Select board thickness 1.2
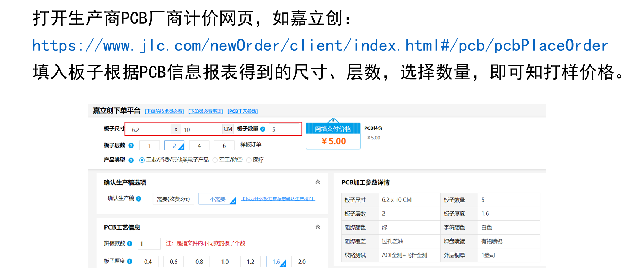Viewport: 644px width, 268px height. (251, 262)
